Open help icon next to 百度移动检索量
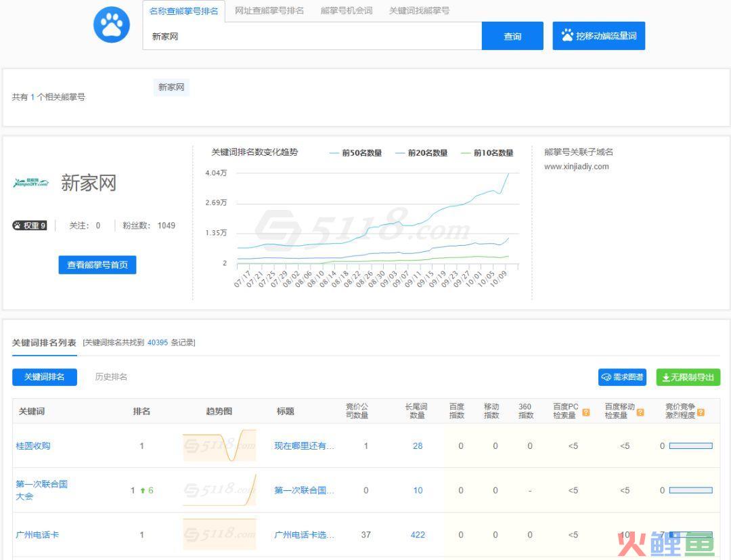The width and height of the screenshot is (731, 560). coord(640,412)
